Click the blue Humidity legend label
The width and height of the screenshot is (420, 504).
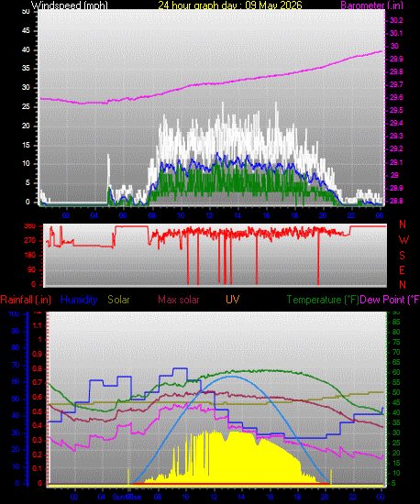tap(79, 300)
